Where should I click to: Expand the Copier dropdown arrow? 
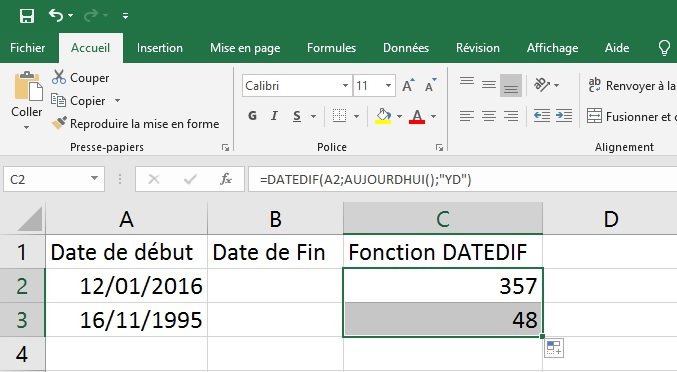(117, 101)
